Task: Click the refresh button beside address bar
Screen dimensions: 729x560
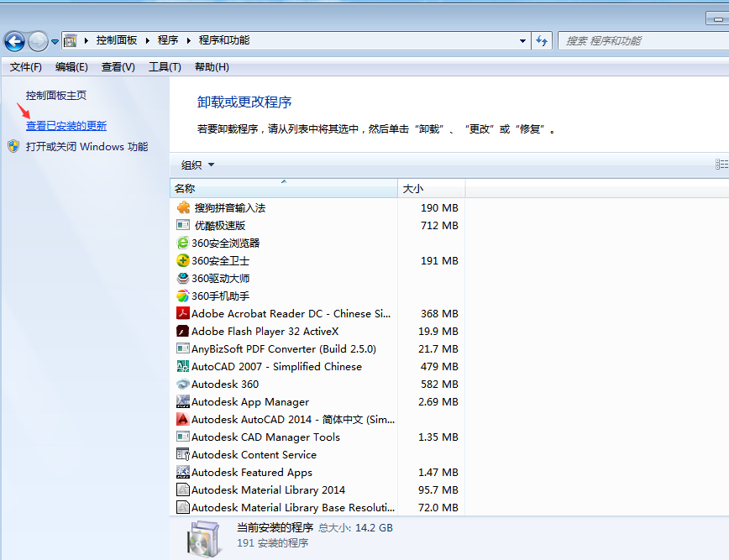Action: pyautogui.click(x=542, y=41)
